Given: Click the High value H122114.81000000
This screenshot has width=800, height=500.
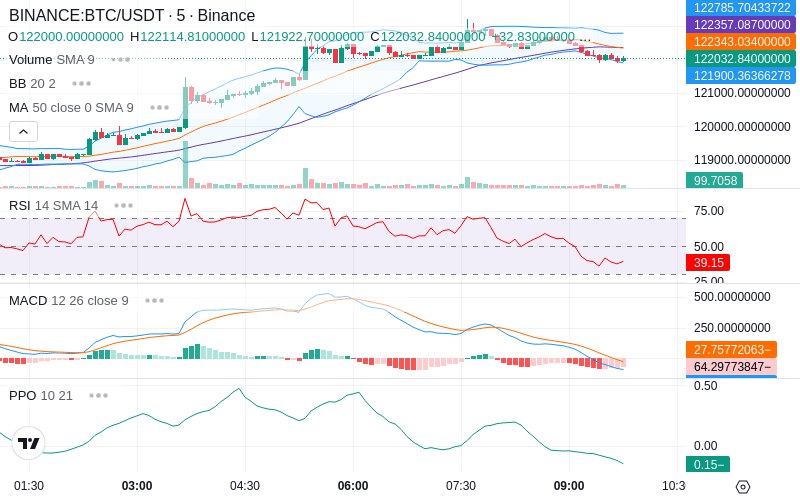Looking at the screenshot, I should point(187,37).
